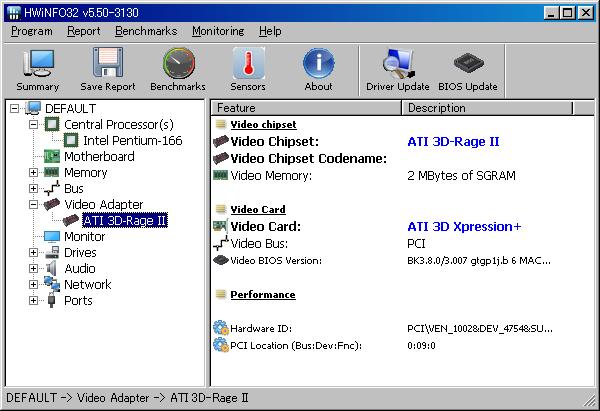Collapse the Video Adapter node
The height and width of the screenshot is (411, 600).
click(33, 205)
